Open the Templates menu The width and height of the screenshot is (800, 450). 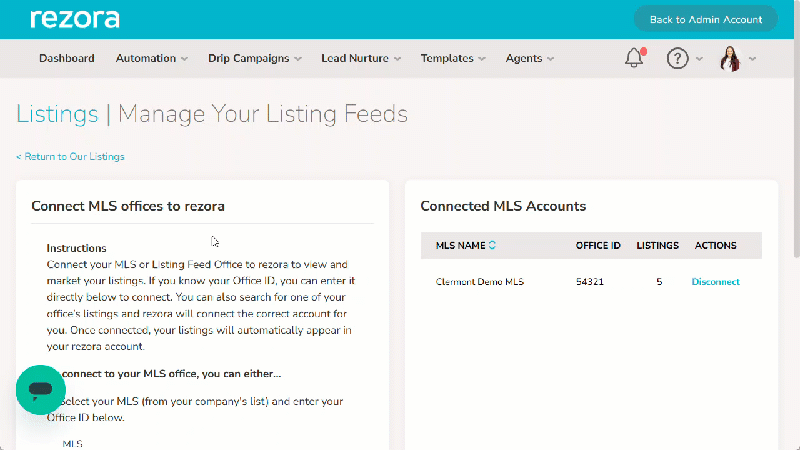tap(453, 58)
